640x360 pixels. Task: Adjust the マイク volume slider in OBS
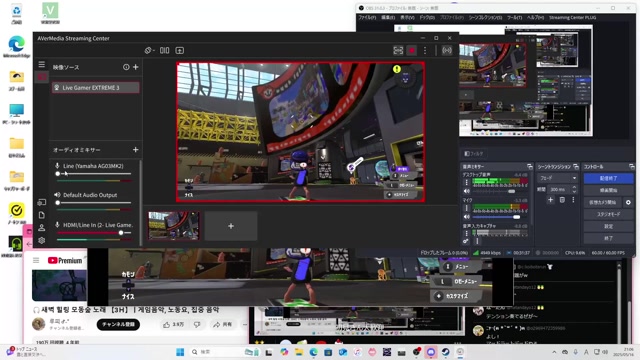pyautogui.click(x=500, y=217)
